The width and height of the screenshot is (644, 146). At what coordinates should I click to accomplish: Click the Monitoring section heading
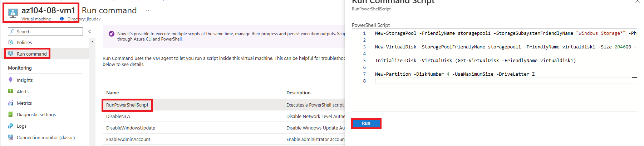point(20,68)
